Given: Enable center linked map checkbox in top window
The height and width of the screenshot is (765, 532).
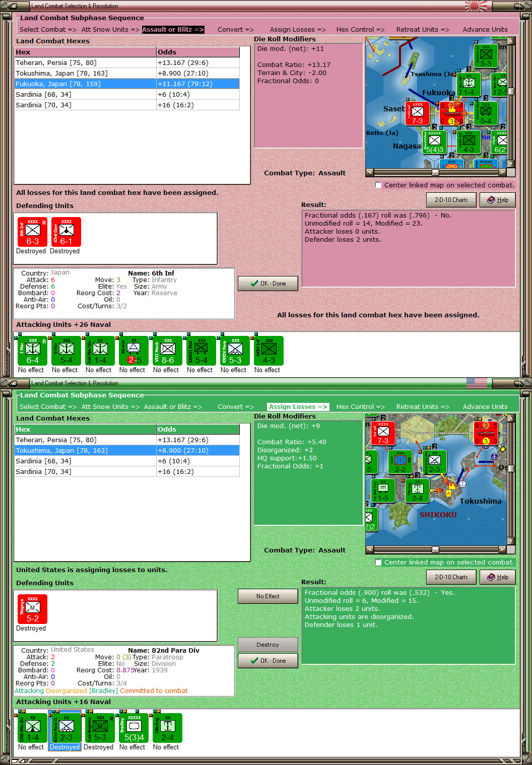Looking at the screenshot, I should (378, 185).
